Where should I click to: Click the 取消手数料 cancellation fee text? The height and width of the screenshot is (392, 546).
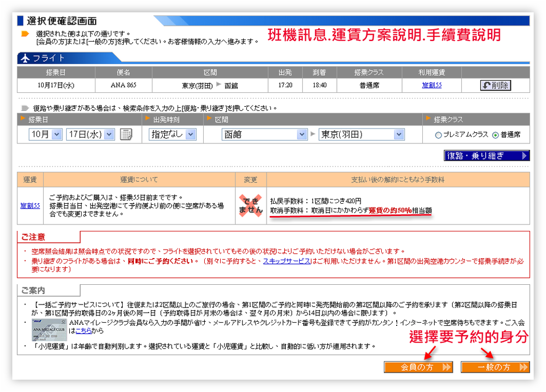coord(351,211)
